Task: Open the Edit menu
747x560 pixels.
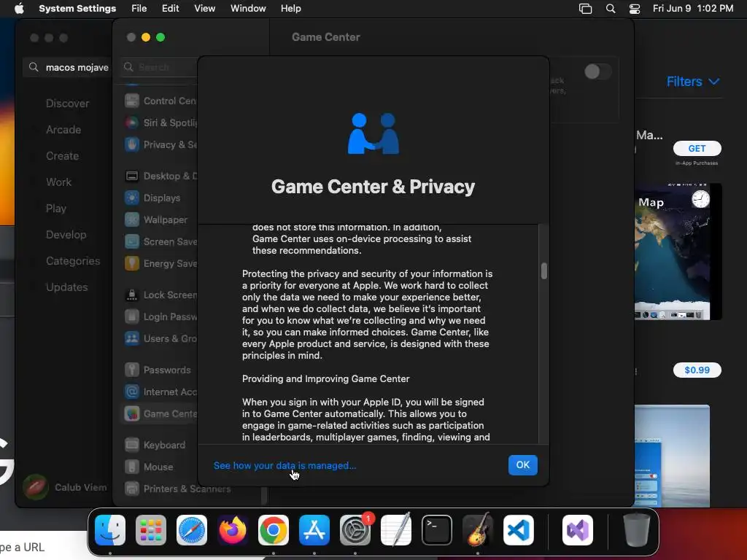Action: pos(170,9)
